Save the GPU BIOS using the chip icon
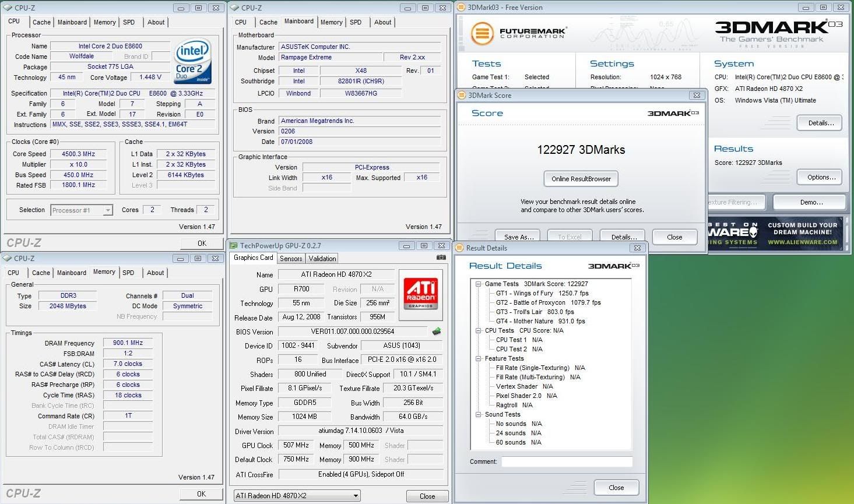 pyautogui.click(x=436, y=332)
